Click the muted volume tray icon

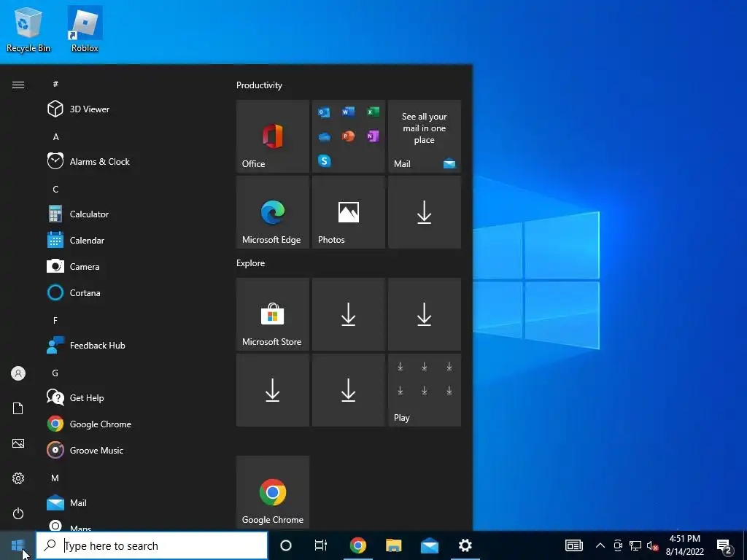pyautogui.click(x=652, y=545)
